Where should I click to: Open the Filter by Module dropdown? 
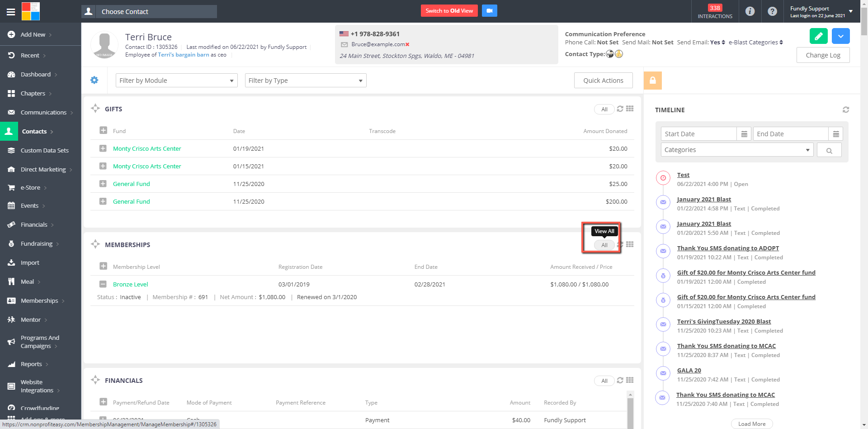click(x=177, y=81)
